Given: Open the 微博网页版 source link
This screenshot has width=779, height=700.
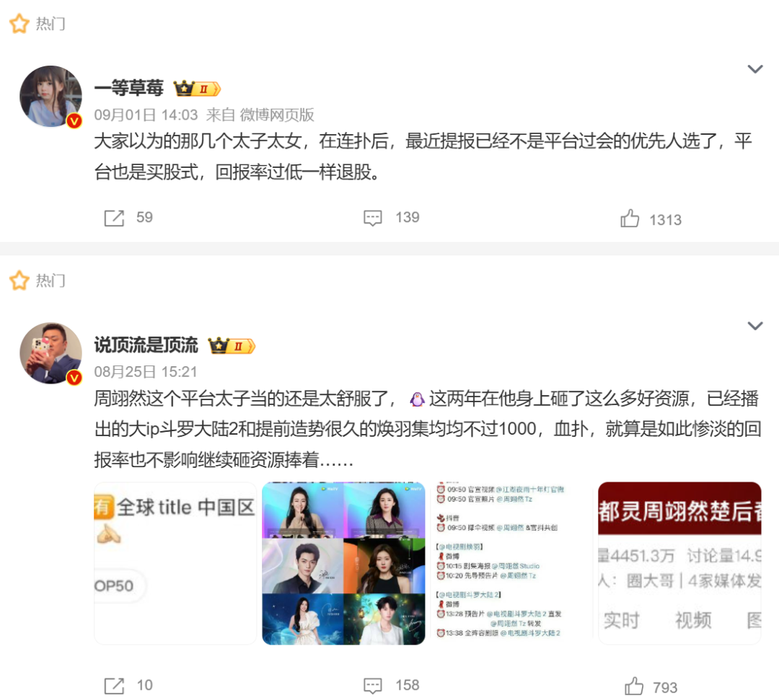Looking at the screenshot, I should point(277,115).
